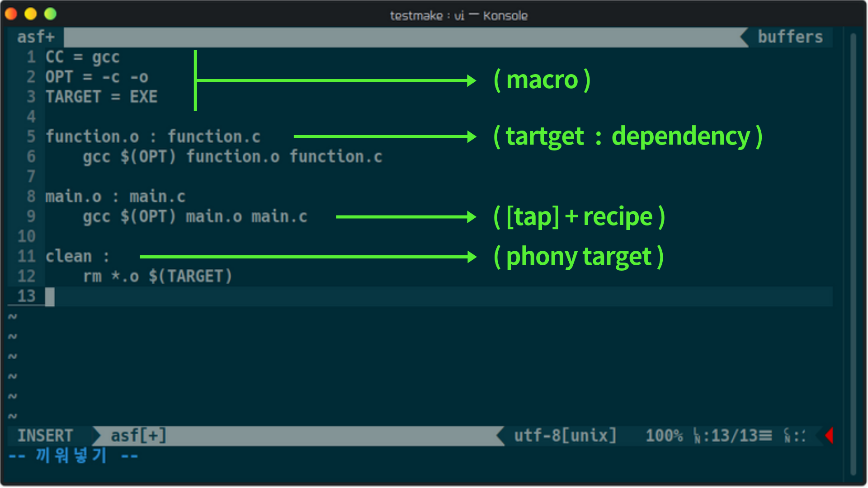Place cursor on 'CC = gcc' line

[82, 57]
